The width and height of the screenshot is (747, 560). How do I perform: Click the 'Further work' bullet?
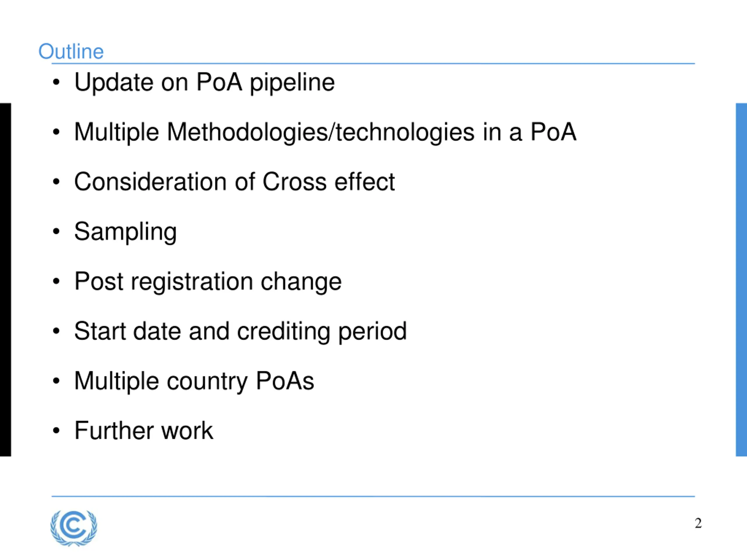tap(144, 431)
